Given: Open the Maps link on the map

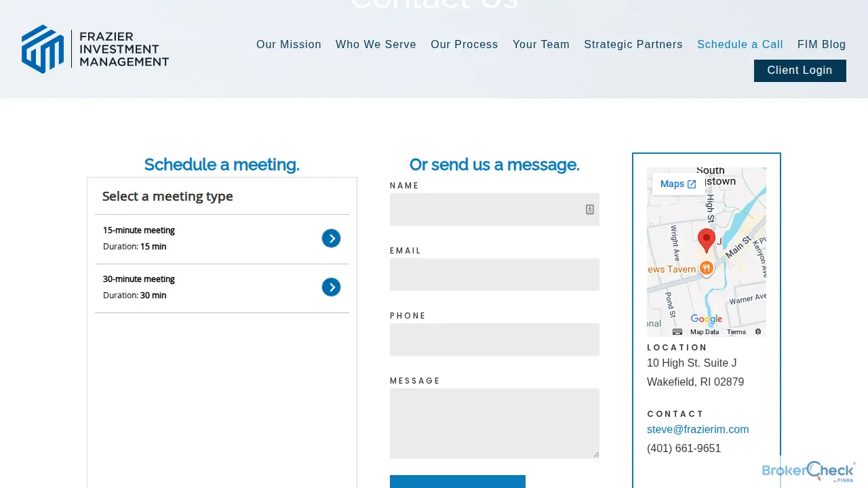Looking at the screenshot, I should pos(678,184).
